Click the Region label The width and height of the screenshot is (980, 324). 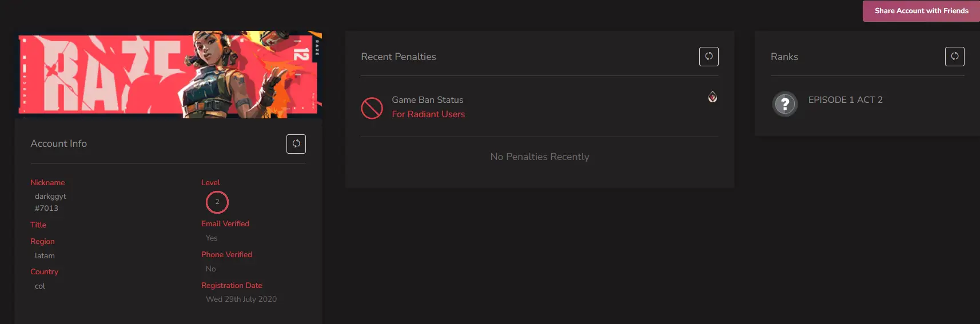pyautogui.click(x=42, y=241)
